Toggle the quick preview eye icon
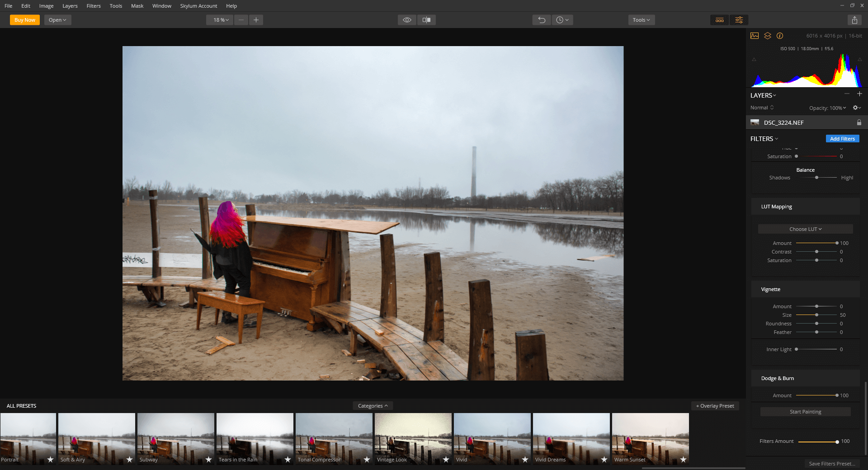The height and width of the screenshot is (470, 868). coord(407,20)
